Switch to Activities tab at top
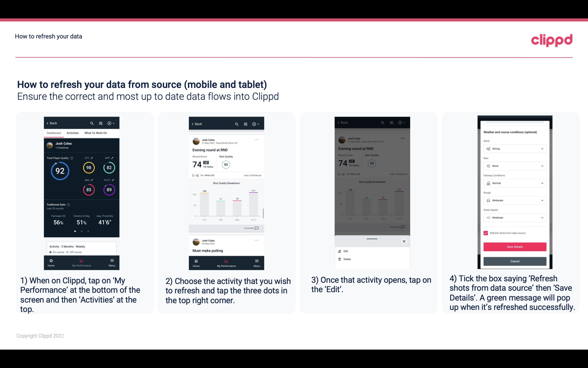 (72, 133)
